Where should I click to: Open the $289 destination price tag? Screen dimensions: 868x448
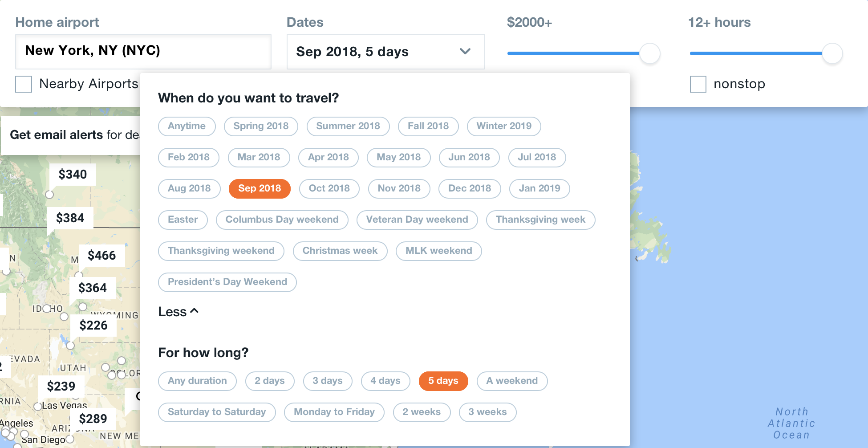tap(93, 419)
